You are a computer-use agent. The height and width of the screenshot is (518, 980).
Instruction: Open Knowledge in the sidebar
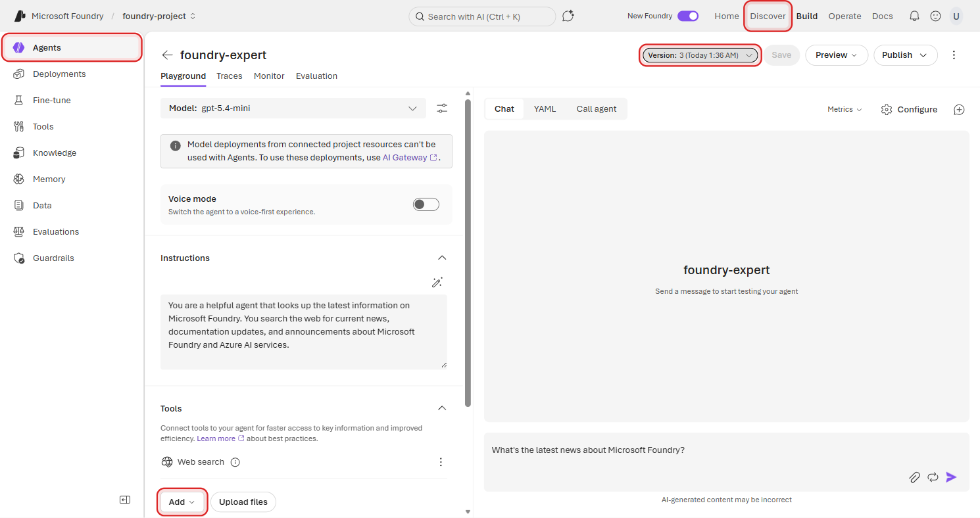[x=72, y=153]
